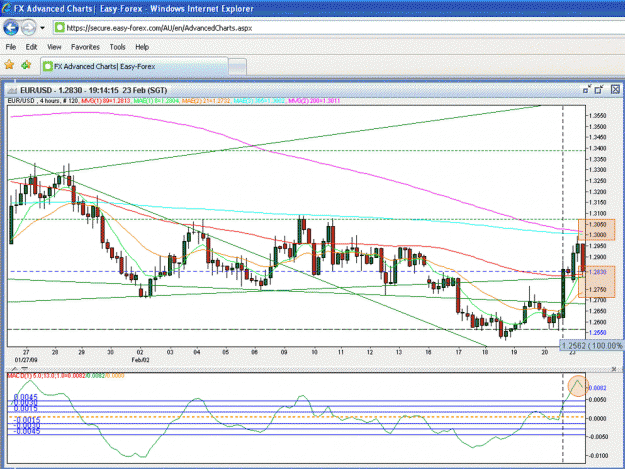Click the 01/27/09 date axis label
This screenshot has height=469, width=625.
[26, 360]
